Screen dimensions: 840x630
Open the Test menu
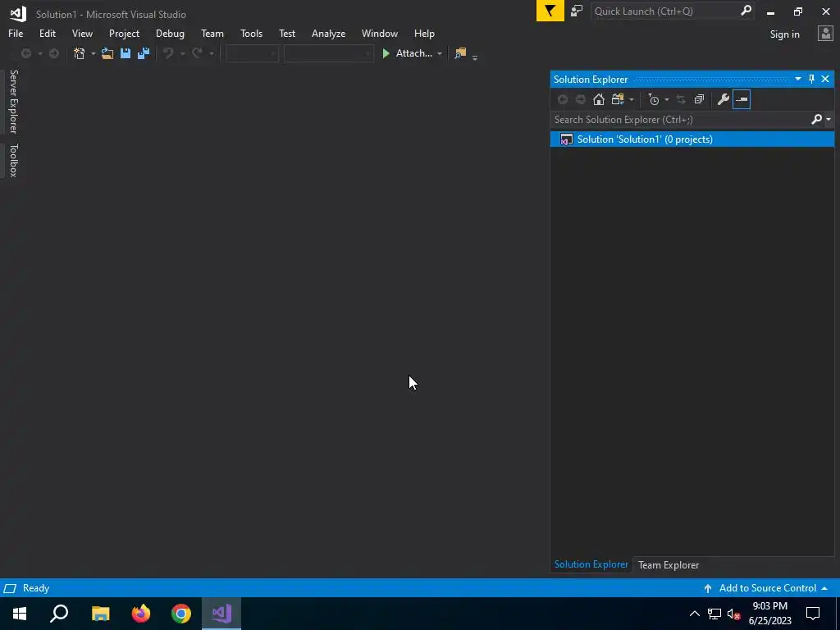tap(287, 33)
